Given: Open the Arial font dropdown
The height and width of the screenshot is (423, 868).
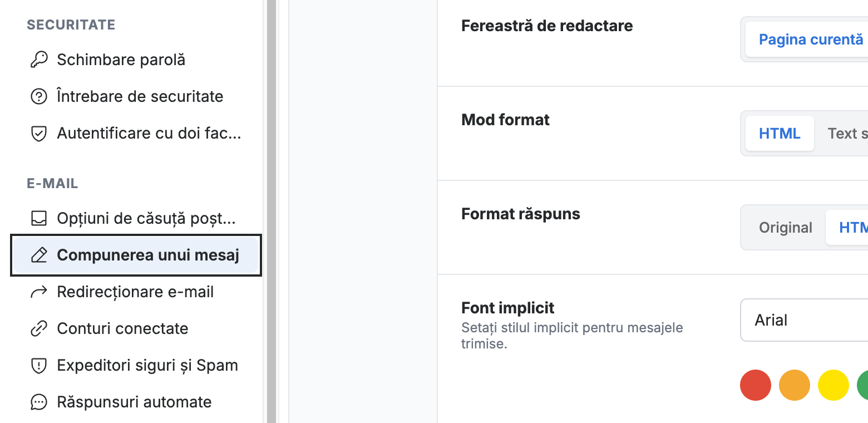Looking at the screenshot, I should 804,320.
